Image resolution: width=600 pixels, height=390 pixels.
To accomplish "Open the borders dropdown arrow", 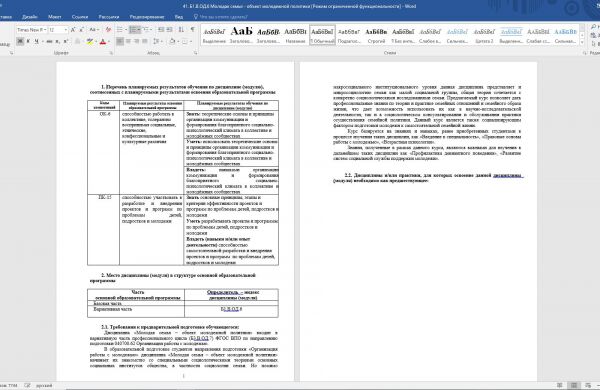I will coord(191,41).
